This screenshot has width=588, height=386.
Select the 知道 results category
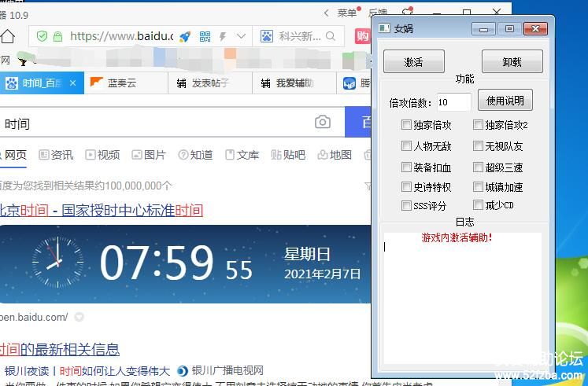click(195, 155)
